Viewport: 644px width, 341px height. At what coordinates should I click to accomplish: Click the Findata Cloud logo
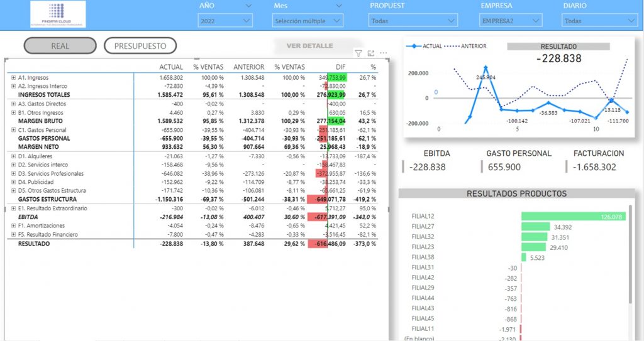[x=57, y=14]
